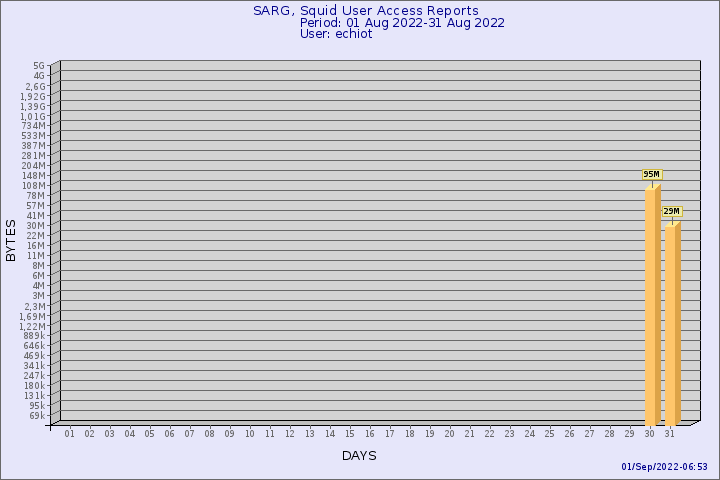Click the day 31 orange bar
Screen dimensions: 720x480
pyautogui.click(x=672, y=323)
